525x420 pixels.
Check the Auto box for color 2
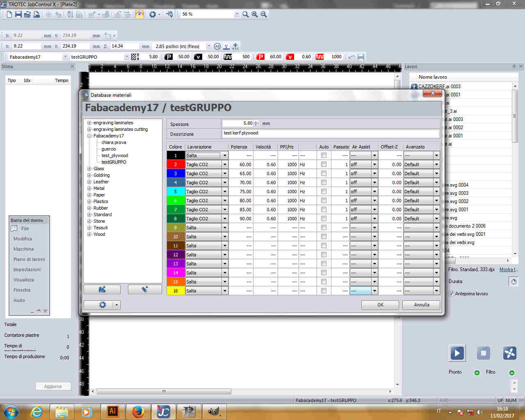[x=324, y=164]
